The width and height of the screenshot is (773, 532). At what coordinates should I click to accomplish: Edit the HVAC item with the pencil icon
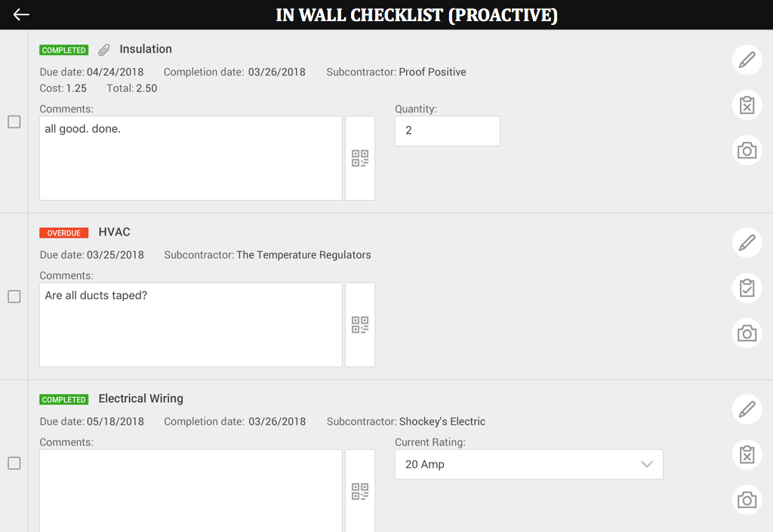(747, 243)
